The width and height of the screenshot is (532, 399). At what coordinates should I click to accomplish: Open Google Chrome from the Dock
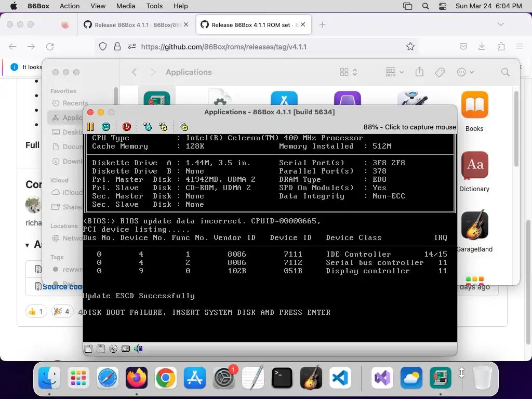pyautogui.click(x=166, y=377)
